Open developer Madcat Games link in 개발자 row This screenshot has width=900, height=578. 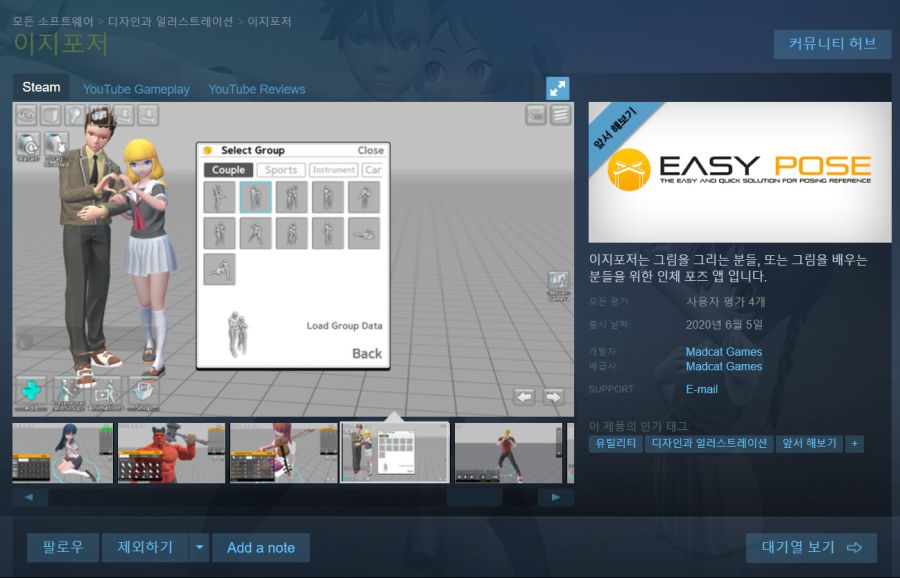pos(724,351)
